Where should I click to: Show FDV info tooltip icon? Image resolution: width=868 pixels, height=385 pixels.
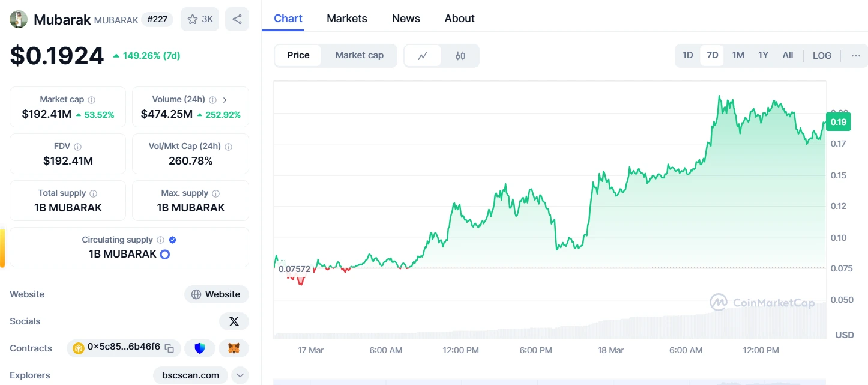[77, 147]
